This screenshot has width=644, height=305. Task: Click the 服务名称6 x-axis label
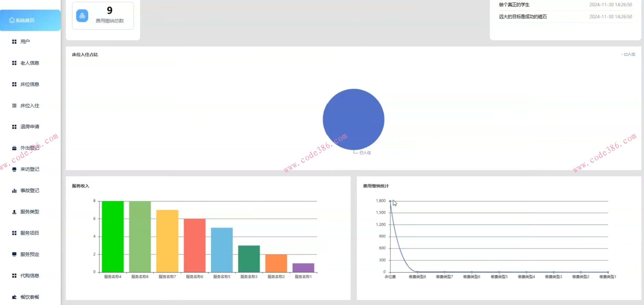coord(194,277)
